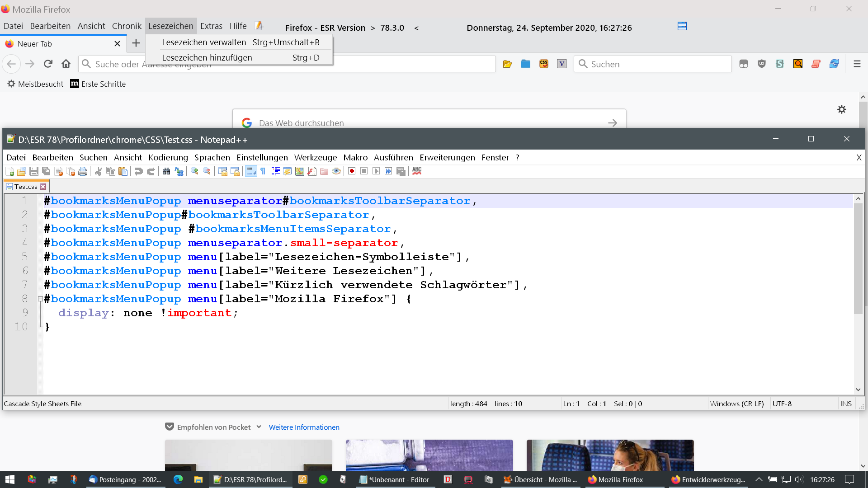Click the Undo icon in Notepad++ toolbar
This screenshot has height=488, width=868.
coord(139,171)
